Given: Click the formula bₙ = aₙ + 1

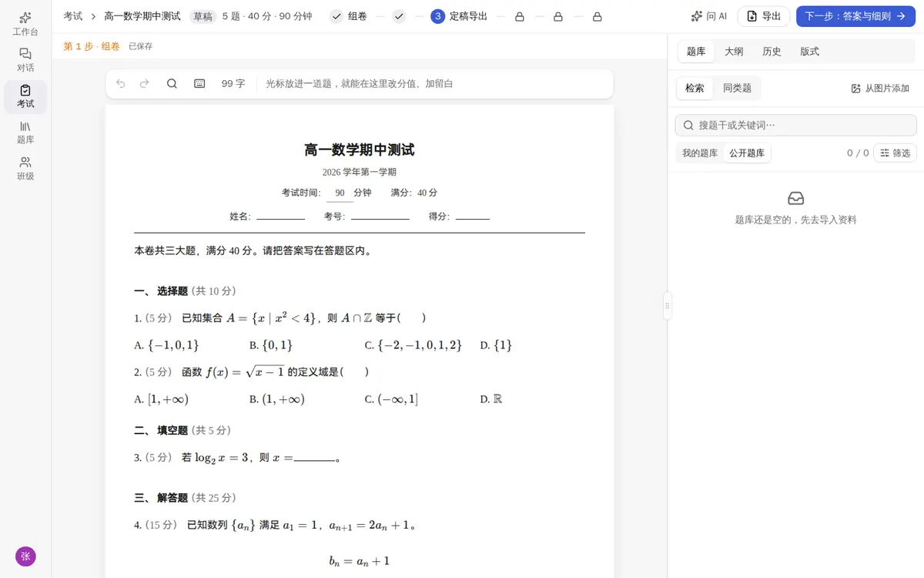Looking at the screenshot, I should [x=360, y=561].
